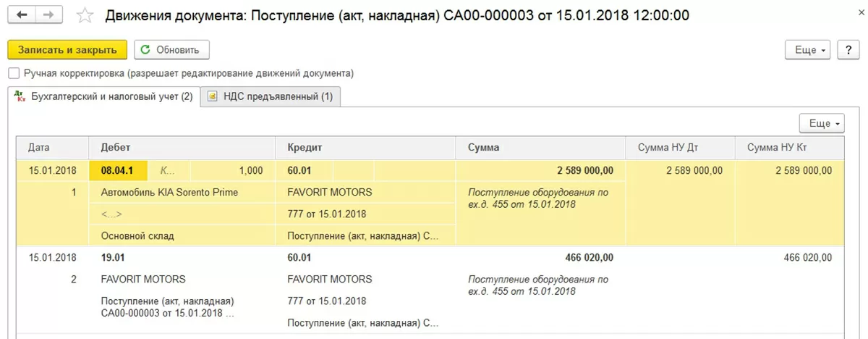Click the НДС предъявленный tab icon
The image size is (868, 339).
click(213, 97)
